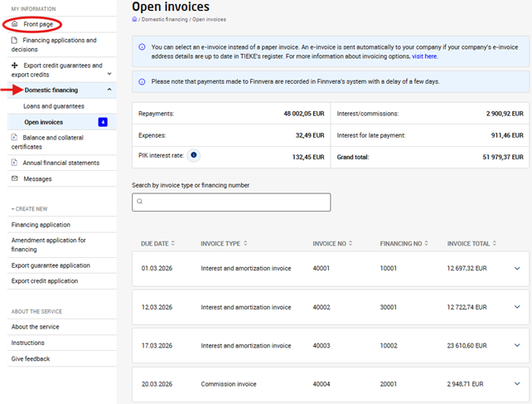Expand the Commission invoice 40004 row
The height and width of the screenshot is (404, 532).
click(x=518, y=385)
